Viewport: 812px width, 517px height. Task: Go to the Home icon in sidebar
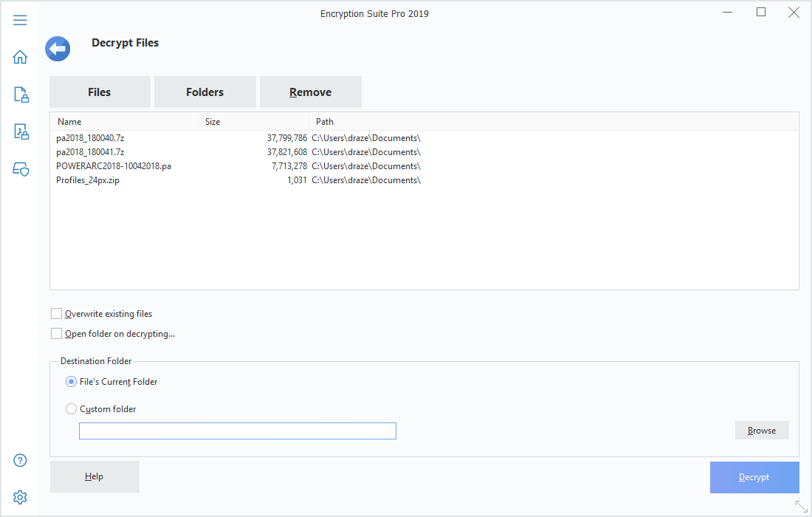click(x=20, y=57)
